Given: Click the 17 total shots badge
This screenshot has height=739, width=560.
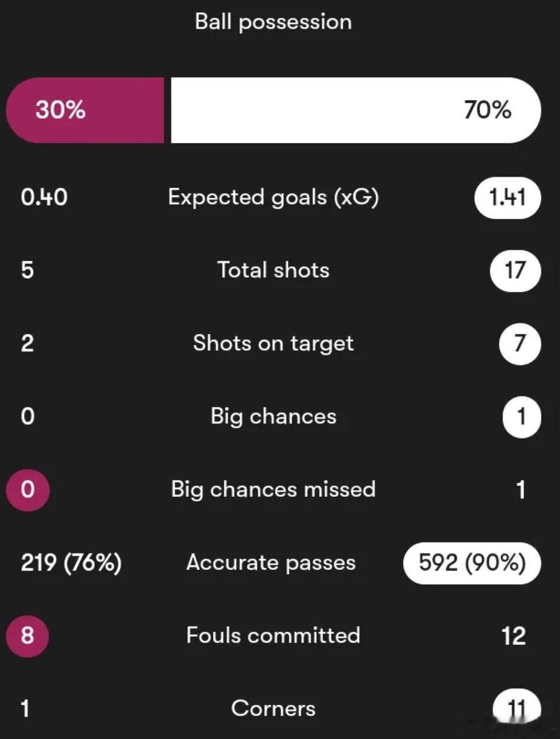Looking at the screenshot, I should coord(515,270).
